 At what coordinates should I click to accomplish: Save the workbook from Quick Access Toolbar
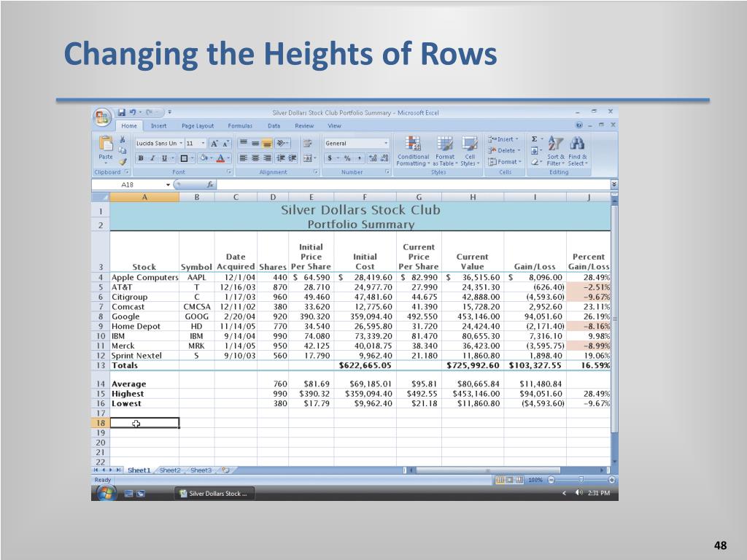pyautogui.click(x=122, y=112)
